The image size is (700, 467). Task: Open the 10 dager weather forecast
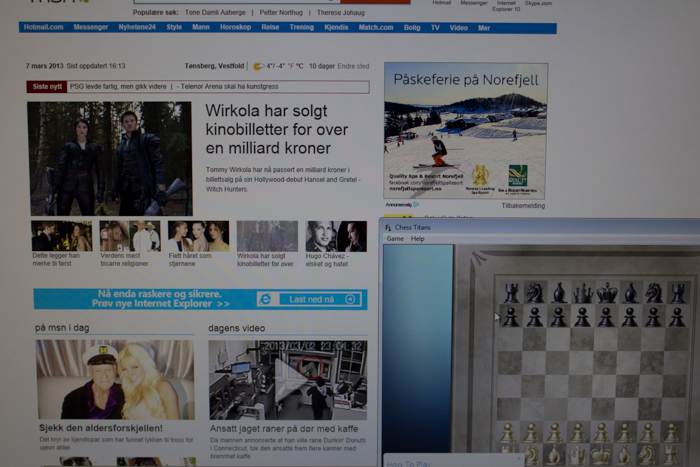pos(322,66)
